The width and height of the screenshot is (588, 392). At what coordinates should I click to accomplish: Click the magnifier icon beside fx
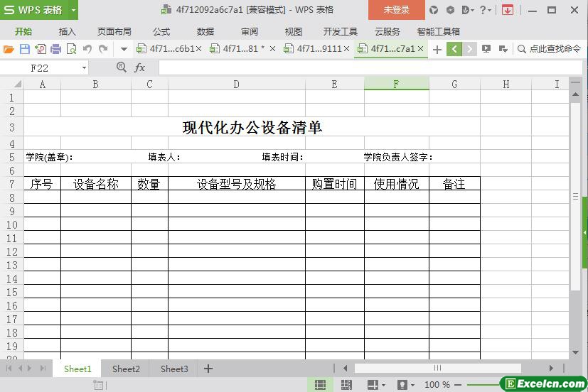click(x=121, y=67)
